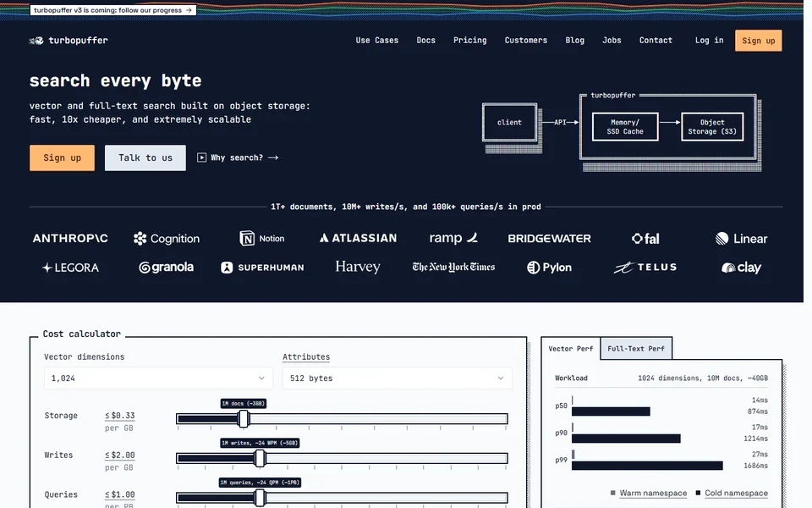Screen dimensions: 812x508
Task: Click the p50 cold namespace bar
Action: [611, 411]
